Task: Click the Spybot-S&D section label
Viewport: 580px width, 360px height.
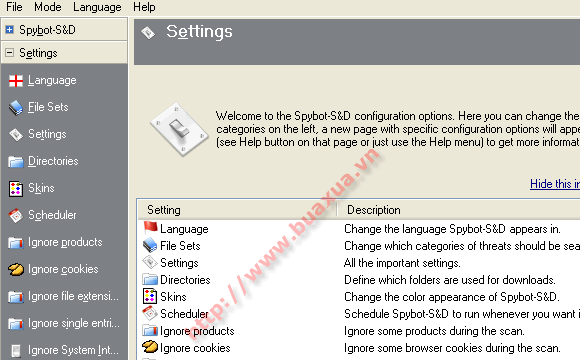Action: (x=47, y=30)
